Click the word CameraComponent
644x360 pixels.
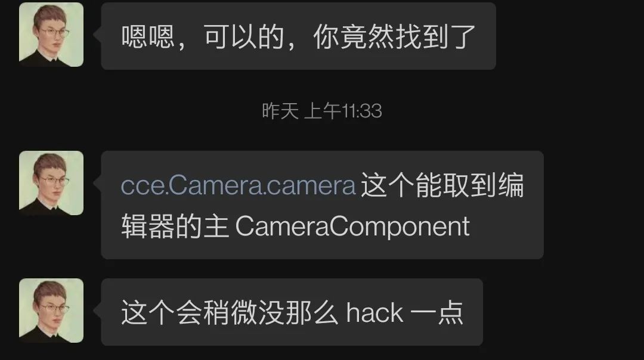pos(352,226)
